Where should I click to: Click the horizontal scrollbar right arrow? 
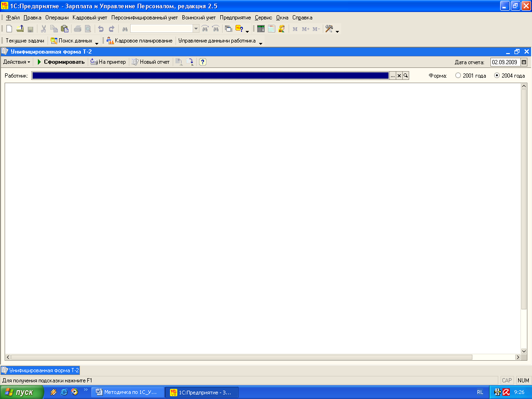coord(518,357)
